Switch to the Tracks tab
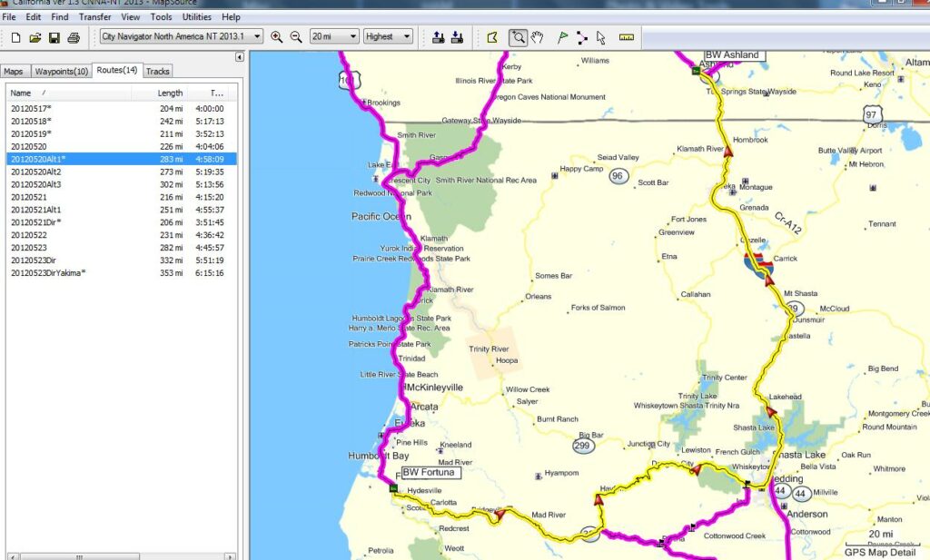The image size is (930, 560). 157,71
